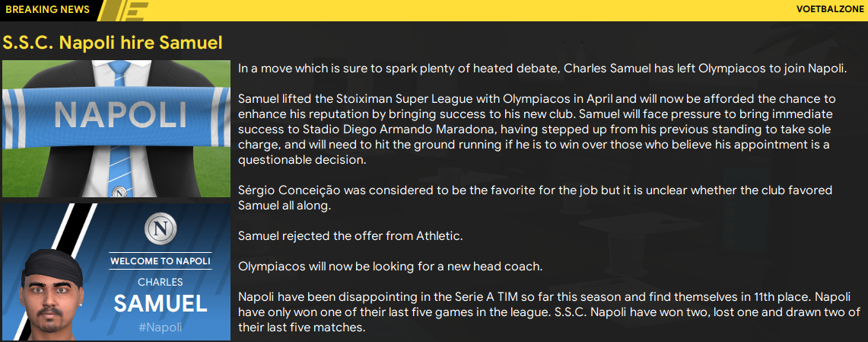Open the Napoli scarf image
The width and height of the screenshot is (868, 342).
coord(116,115)
